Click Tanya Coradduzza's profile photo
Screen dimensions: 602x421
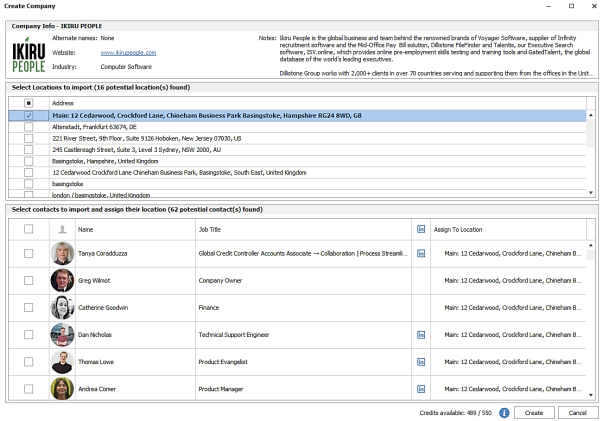pos(62,253)
